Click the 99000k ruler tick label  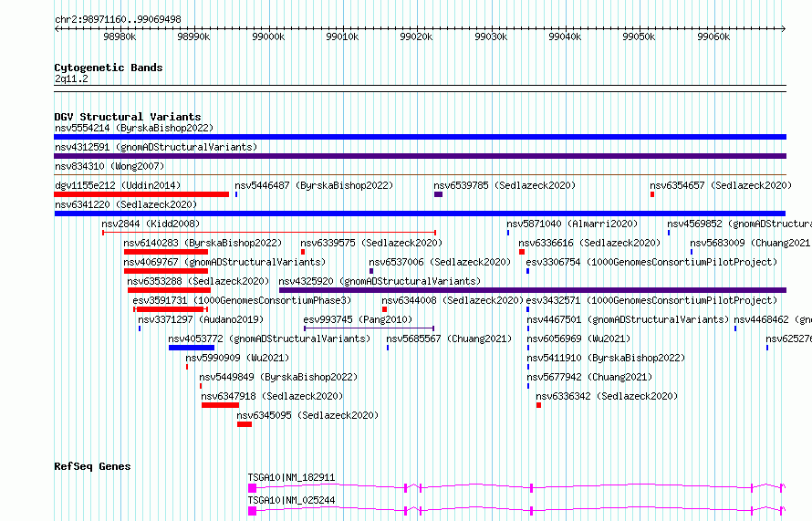tap(268, 36)
